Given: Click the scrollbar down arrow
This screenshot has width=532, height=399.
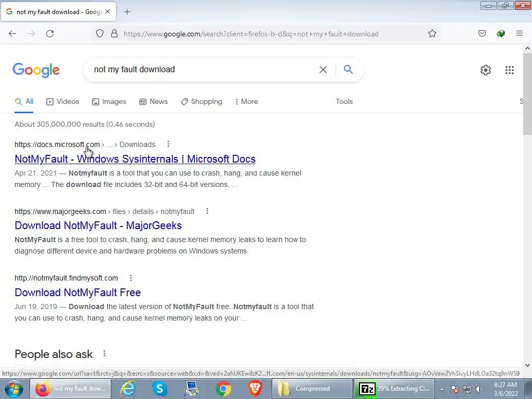Looking at the screenshot, I should pyautogui.click(x=528, y=365).
